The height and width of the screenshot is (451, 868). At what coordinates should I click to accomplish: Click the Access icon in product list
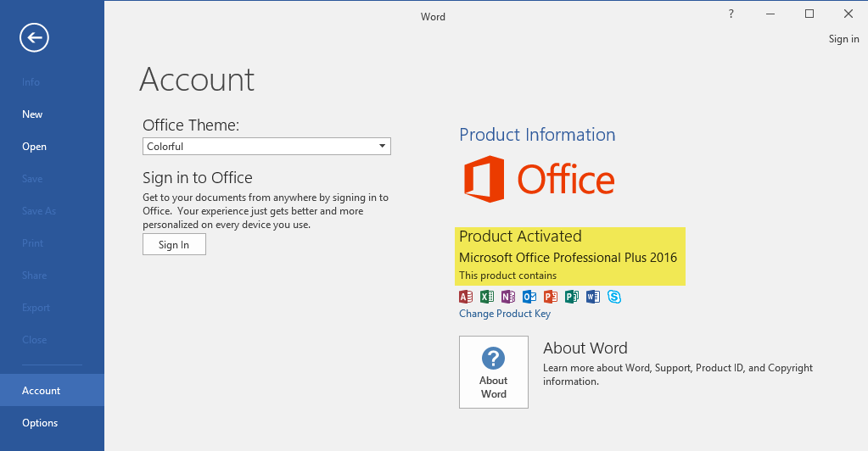466,297
